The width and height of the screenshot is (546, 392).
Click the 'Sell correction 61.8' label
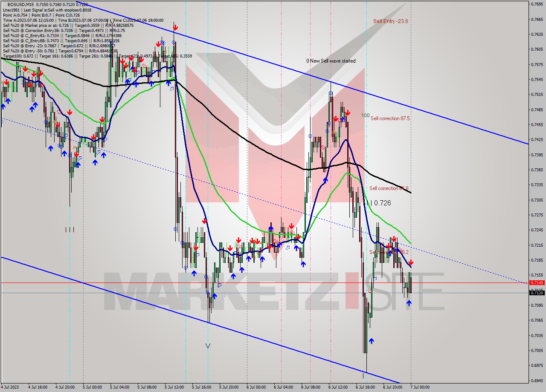click(x=389, y=188)
